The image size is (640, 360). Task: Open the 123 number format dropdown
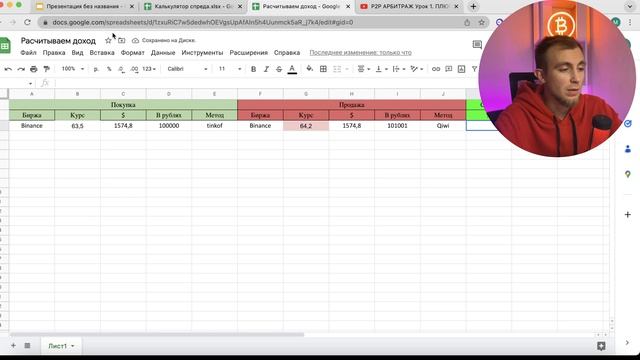149,69
